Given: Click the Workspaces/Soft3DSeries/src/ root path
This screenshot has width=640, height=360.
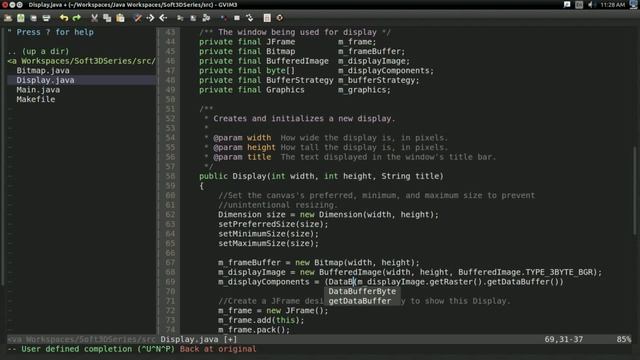Looking at the screenshot, I should (82, 61).
